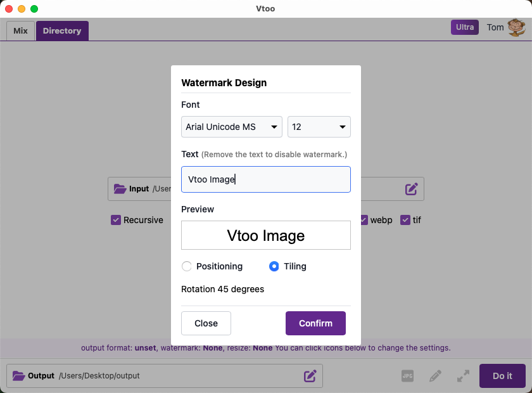Click the Do it button
Screen dimensions: 532x393
(x=502, y=376)
